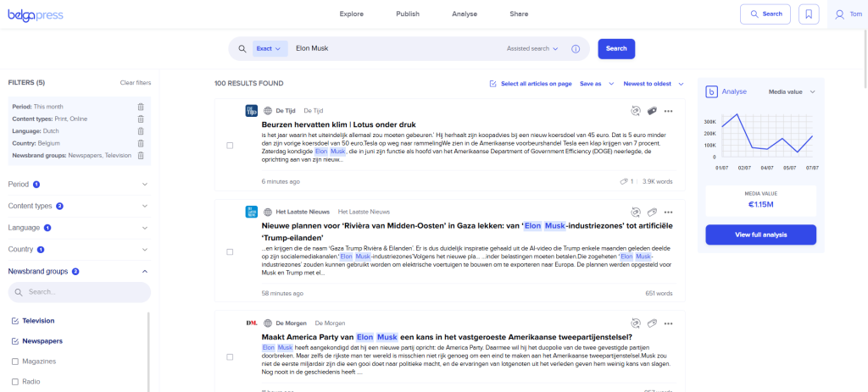Click the bookmark icon in header
Viewport: 868px width, 392px height.
[x=809, y=14]
